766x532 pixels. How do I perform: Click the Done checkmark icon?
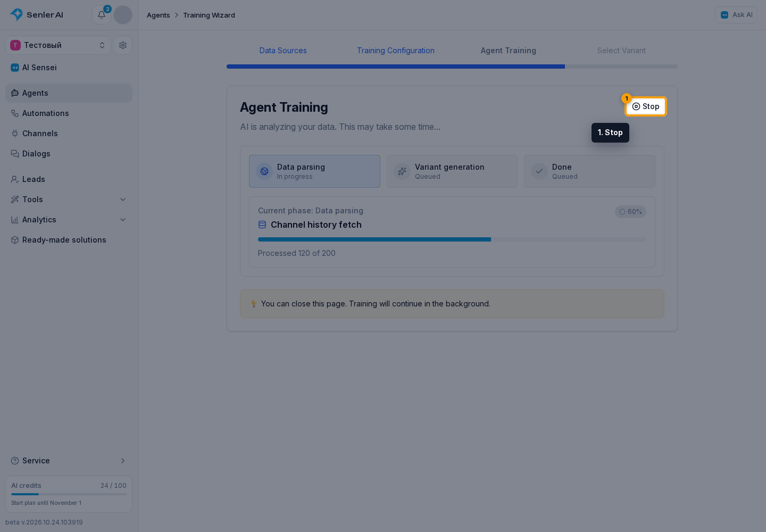tap(539, 171)
